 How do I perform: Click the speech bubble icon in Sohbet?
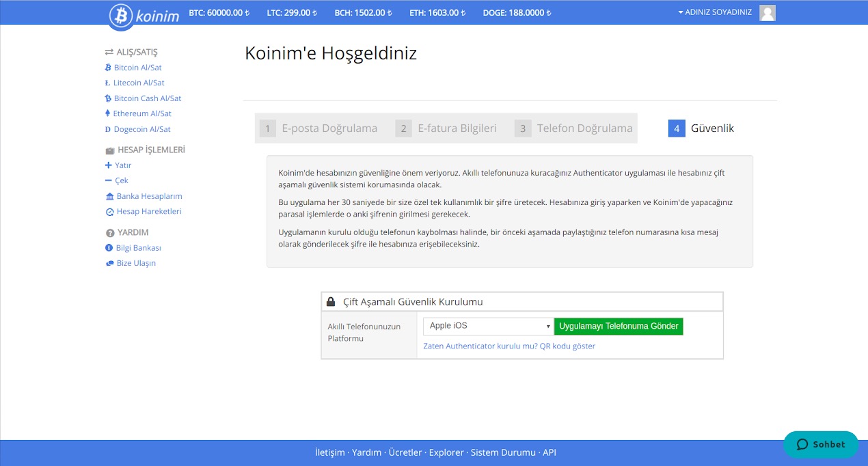coord(802,445)
